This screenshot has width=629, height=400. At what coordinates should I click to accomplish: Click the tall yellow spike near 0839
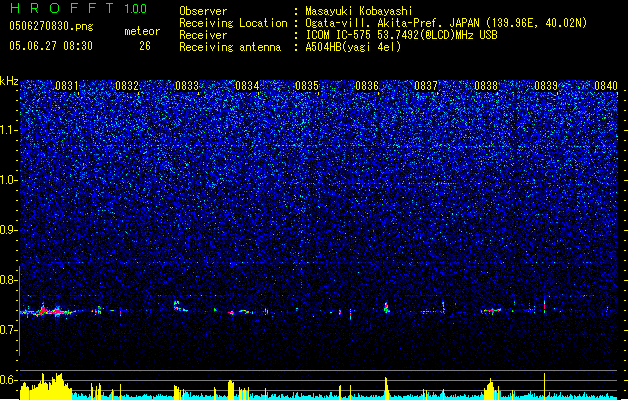pyautogui.click(x=544, y=386)
